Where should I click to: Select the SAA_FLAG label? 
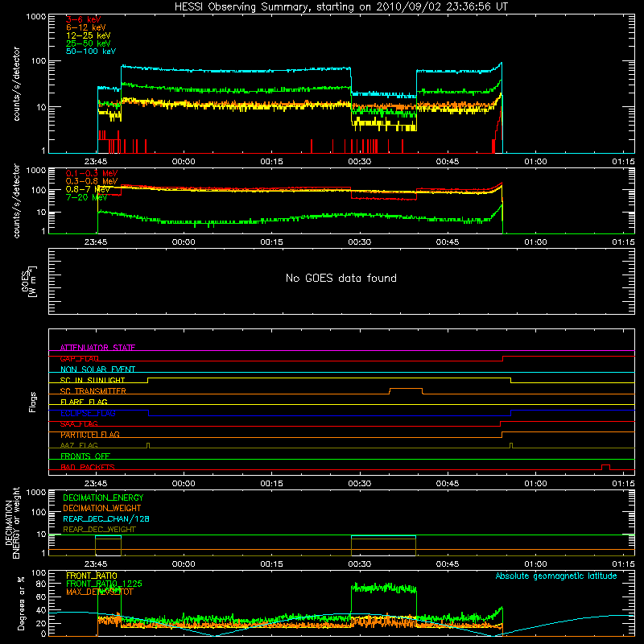[x=79, y=424]
